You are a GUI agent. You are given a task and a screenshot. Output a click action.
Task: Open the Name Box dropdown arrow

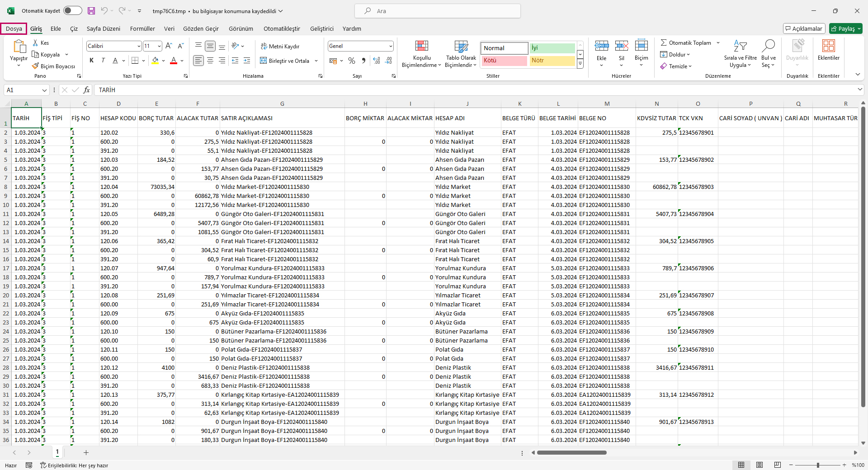point(44,90)
